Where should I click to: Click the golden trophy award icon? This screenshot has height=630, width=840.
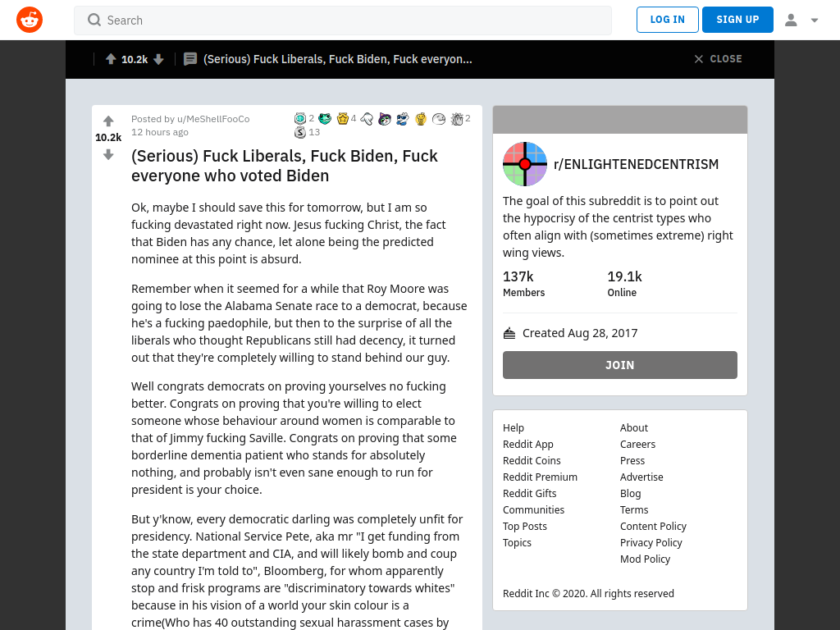coord(421,118)
